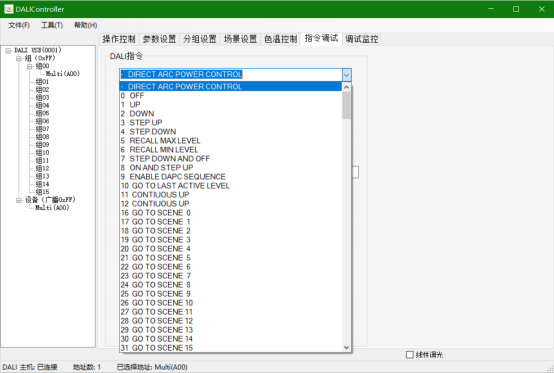The height and width of the screenshot is (373, 554).
Task: Choose '6 RECALL MIN LEVEL' command
Action: point(231,150)
